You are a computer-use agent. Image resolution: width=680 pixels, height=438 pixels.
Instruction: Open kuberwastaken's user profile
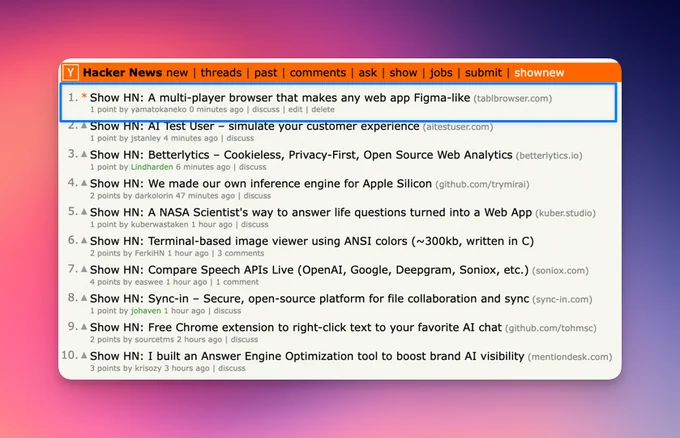[160, 224]
